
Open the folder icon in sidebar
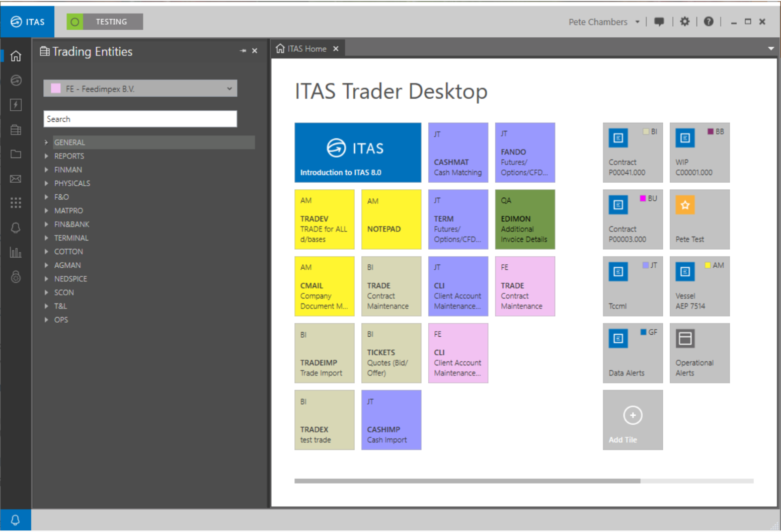[x=16, y=154]
